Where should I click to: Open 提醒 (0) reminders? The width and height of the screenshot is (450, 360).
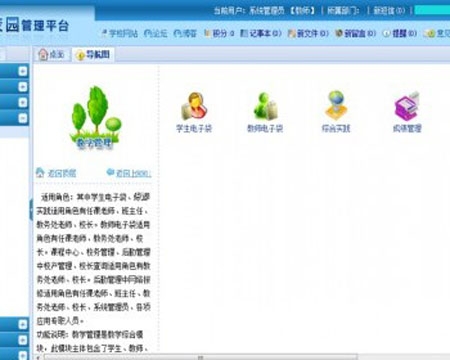(400, 33)
